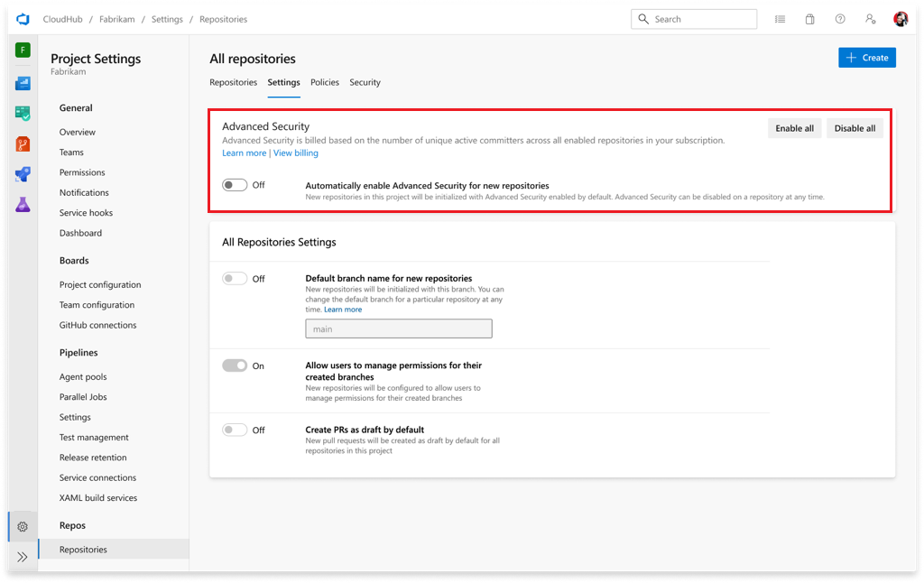The width and height of the screenshot is (924, 583).
Task: Switch to the Policies tab
Action: (325, 82)
